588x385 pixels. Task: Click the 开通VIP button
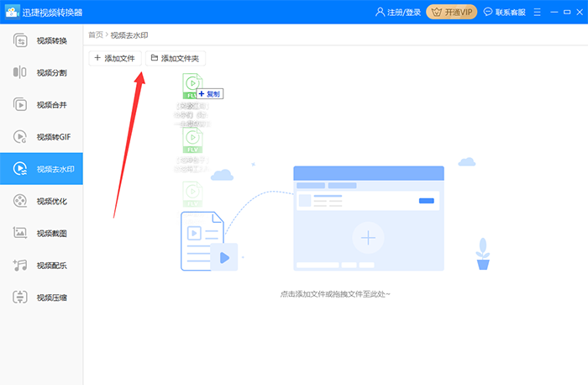(452, 12)
